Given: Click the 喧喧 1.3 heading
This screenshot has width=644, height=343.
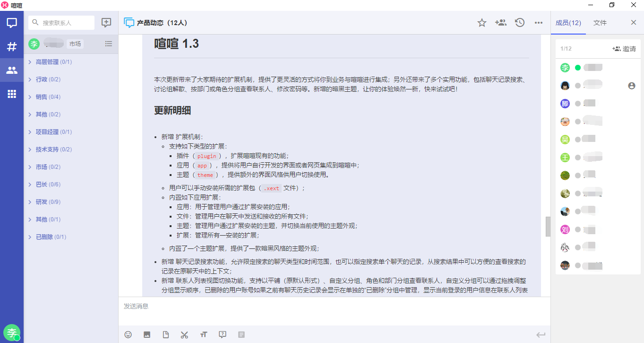Looking at the screenshot, I should click(176, 44).
